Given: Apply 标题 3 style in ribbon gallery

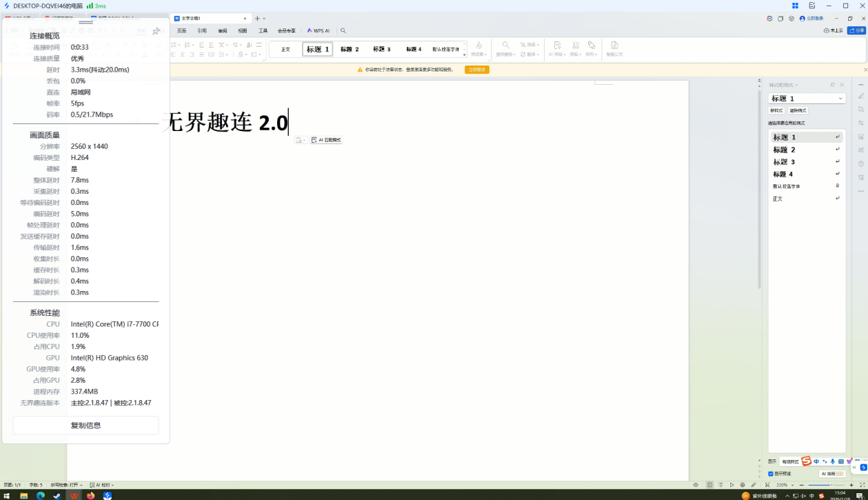Looking at the screenshot, I should tap(382, 50).
